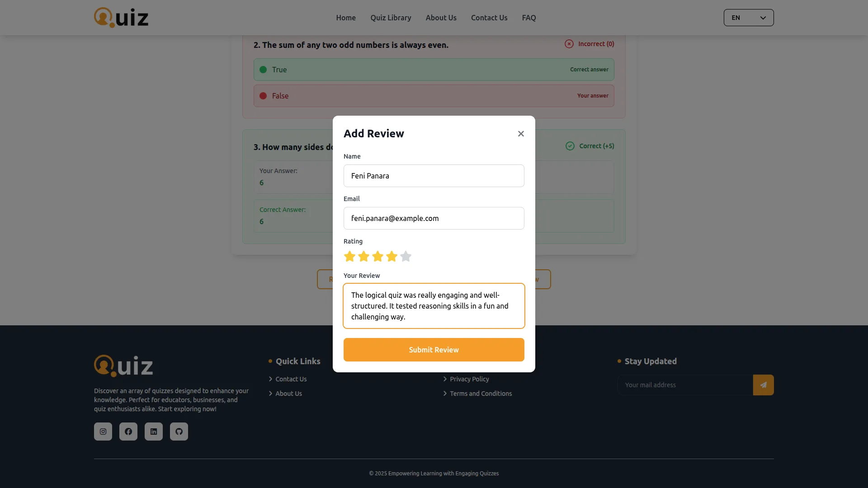The width and height of the screenshot is (868, 488).
Task: Expand the Terms and Conditions chevron
Action: 444,394
